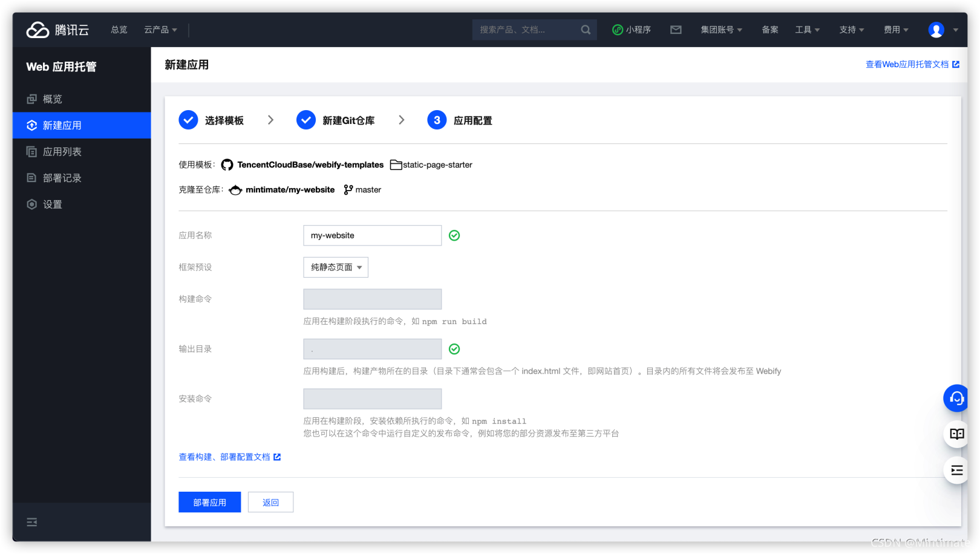The height and width of the screenshot is (554, 980).
Task: Click the GitHub icon beside template name
Action: 227,165
